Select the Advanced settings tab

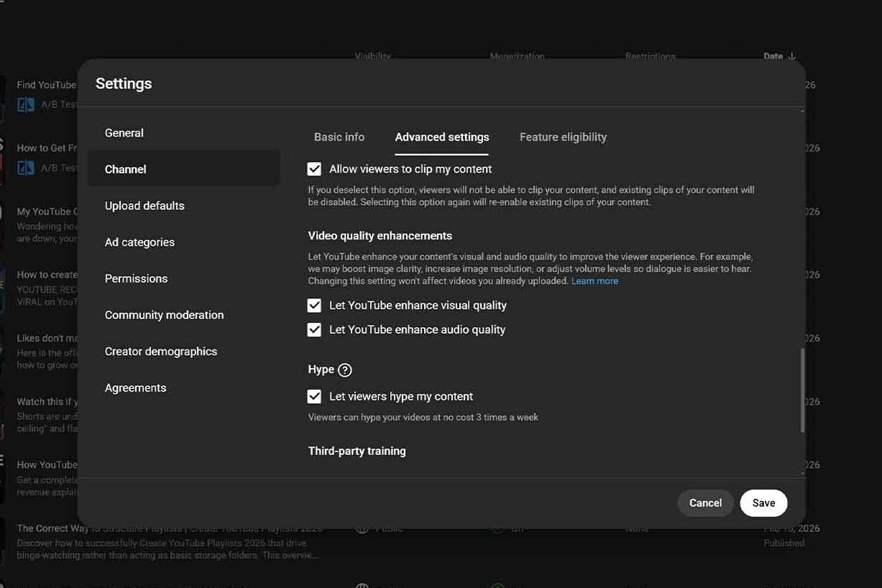pyautogui.click(x=442, y=137)
